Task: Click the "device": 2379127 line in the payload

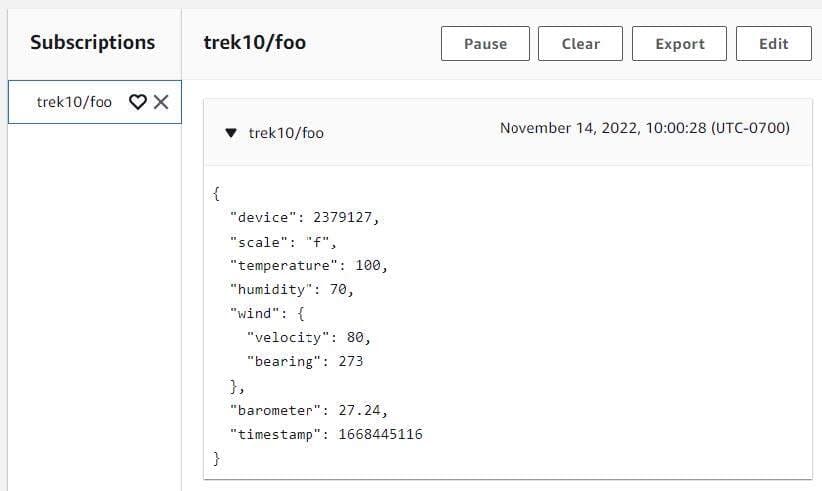Action: (x=304, y=217)
